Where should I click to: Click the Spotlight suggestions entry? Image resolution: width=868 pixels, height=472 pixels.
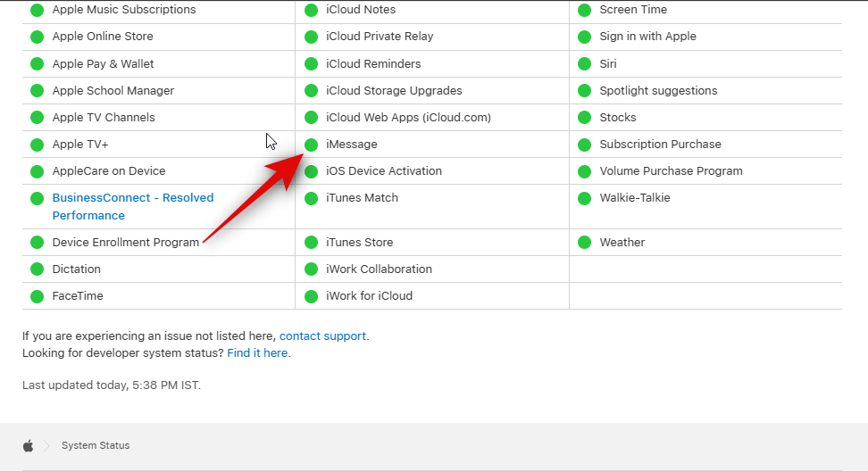(658, 91)
